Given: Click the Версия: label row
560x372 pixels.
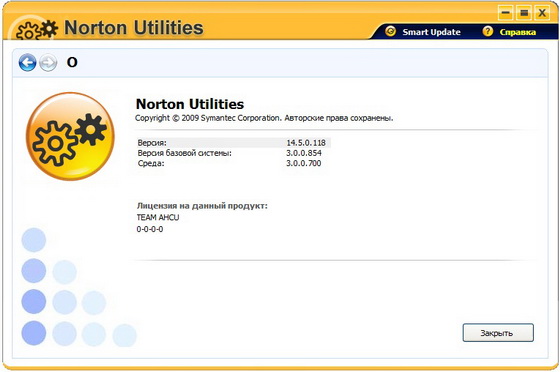Looking at the screenshot, I should click(234, 143).
